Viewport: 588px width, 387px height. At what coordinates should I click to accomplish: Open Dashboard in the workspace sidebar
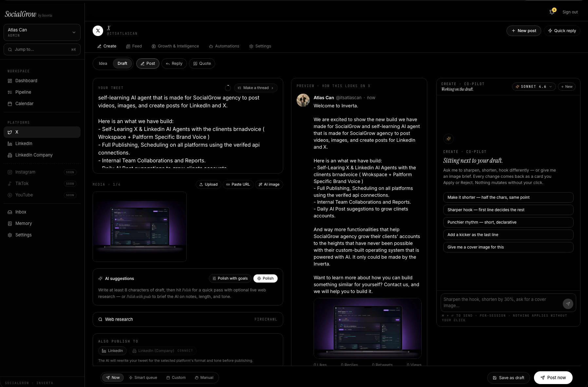42,81
